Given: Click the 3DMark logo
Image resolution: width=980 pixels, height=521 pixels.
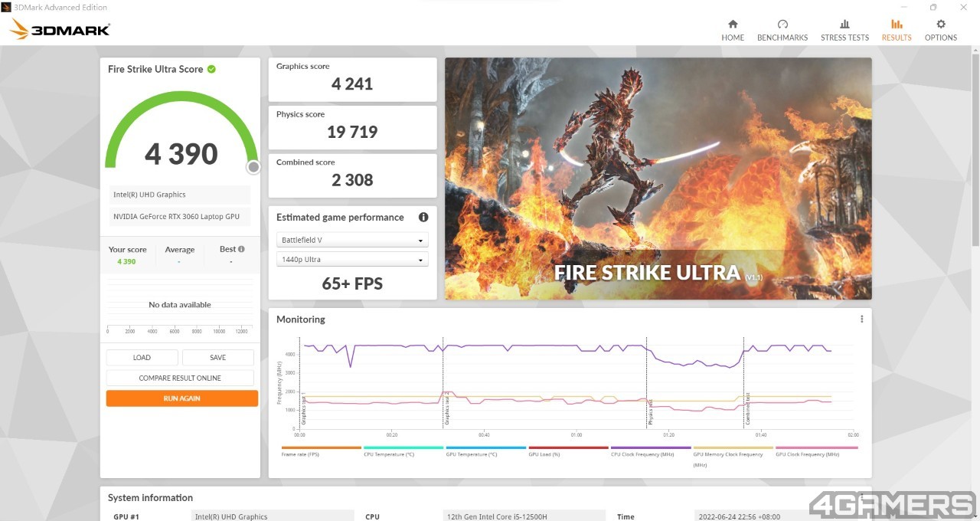Looking at the screenshot, I should [x=60, y=29].
